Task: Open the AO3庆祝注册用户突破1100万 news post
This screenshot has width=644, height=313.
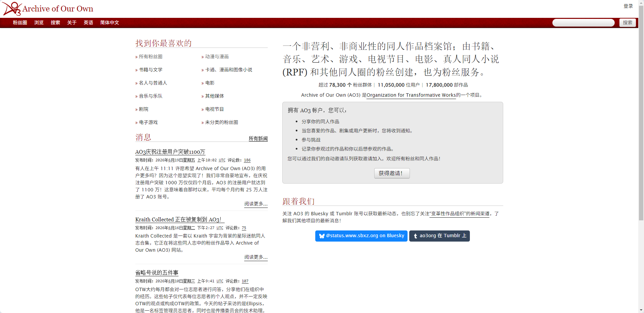Action: [170, 152]
